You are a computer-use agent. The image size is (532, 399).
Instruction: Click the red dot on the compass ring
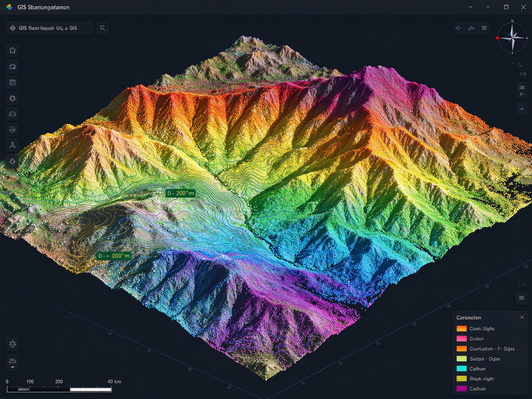click(498, 38)
